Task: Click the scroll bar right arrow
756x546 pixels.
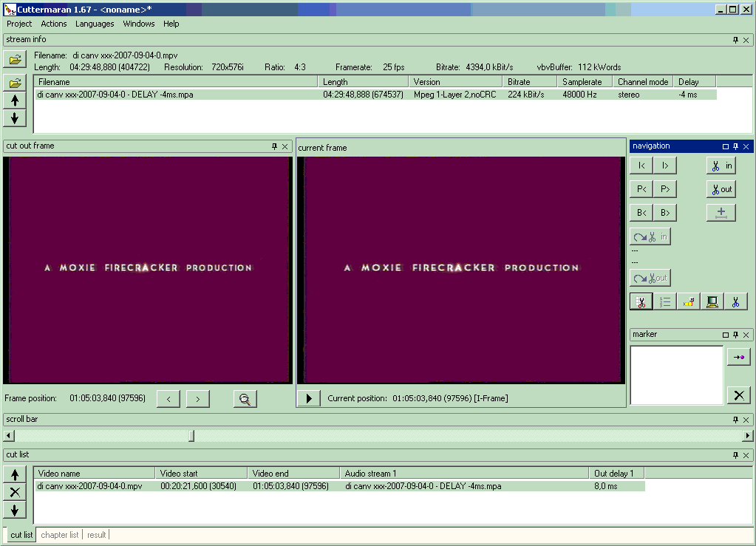Action: coord(747,436)
